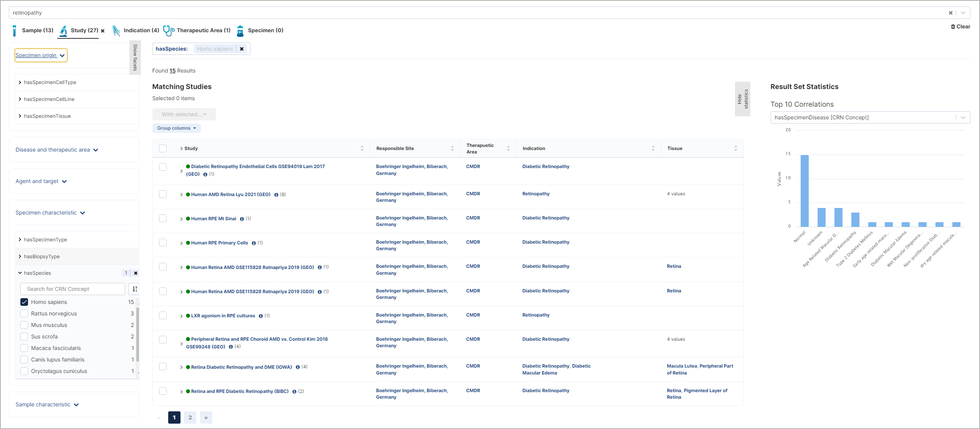Viewport: 980px width, 429px height.
Task: Click the Hide statistics side tab
Action: pyautogui.click(x=742, y=99)
